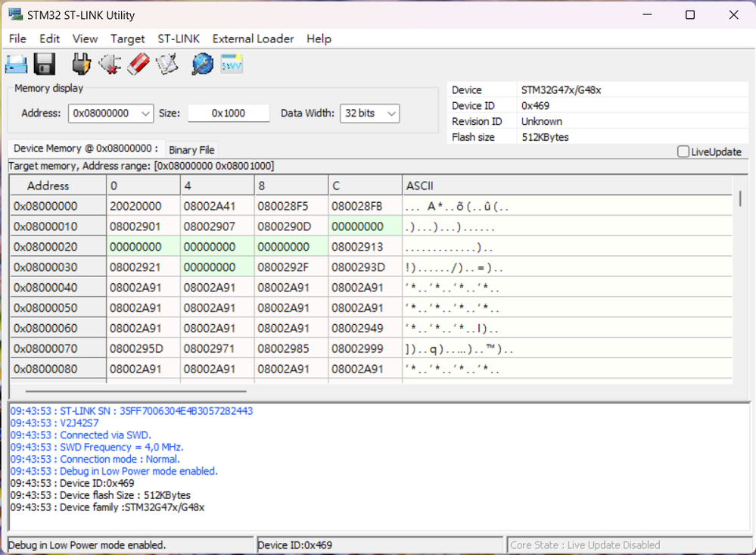Switch to the Binary File tab

click(191, 150)
